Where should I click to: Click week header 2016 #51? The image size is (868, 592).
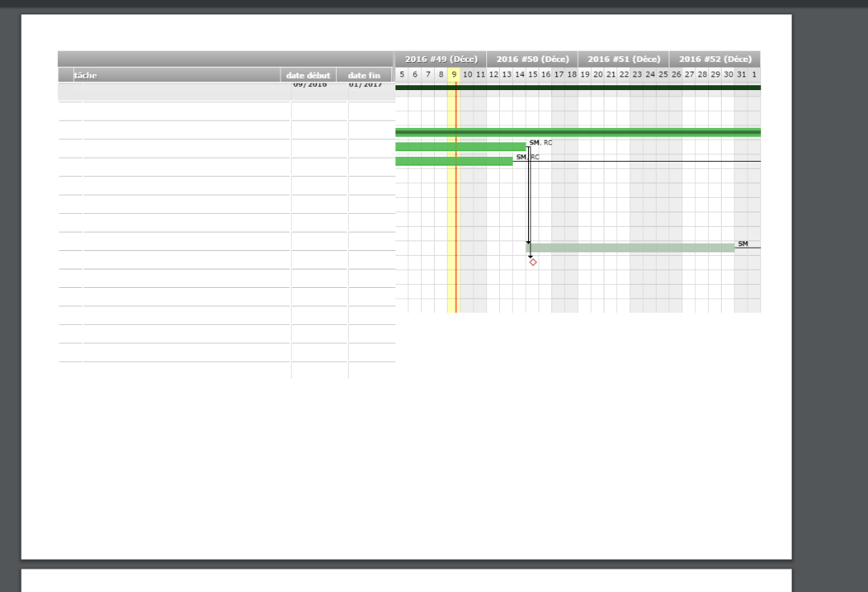point(624,60)
